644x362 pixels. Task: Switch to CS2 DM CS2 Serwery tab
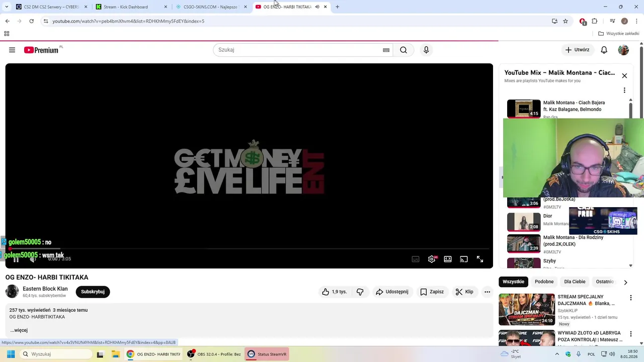[51, 7]
